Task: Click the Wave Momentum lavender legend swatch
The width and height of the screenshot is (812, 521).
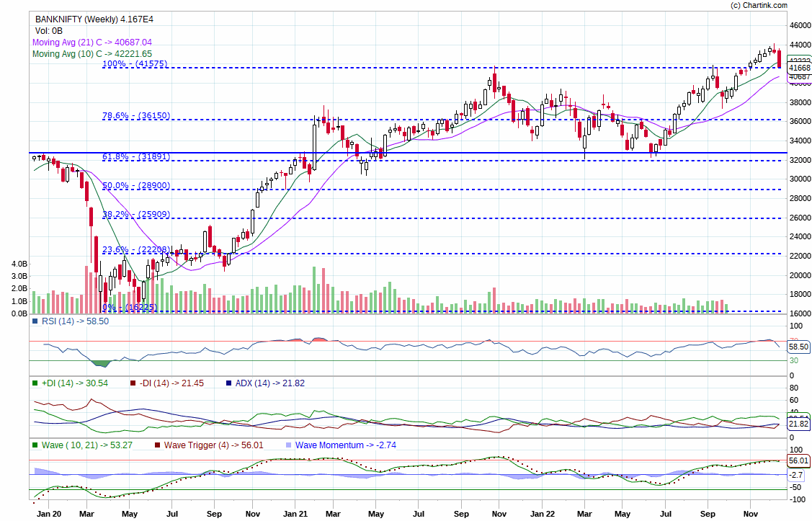Action: click(288, 445)
